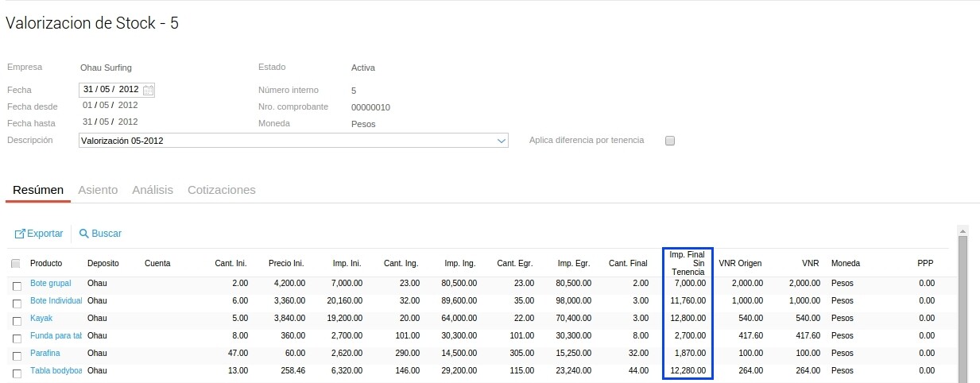
Task: Click the Imp. Final Sin Tenencia column header
Action: (x=687, y=263)
